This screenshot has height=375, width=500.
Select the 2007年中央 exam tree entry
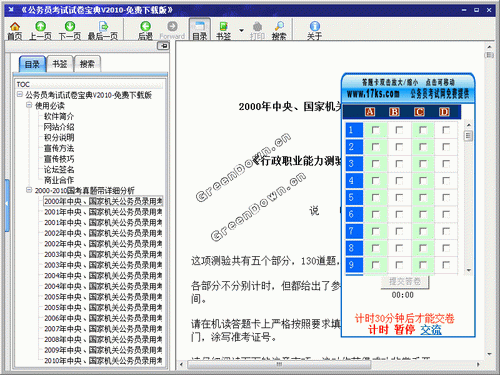click(103, 329)
